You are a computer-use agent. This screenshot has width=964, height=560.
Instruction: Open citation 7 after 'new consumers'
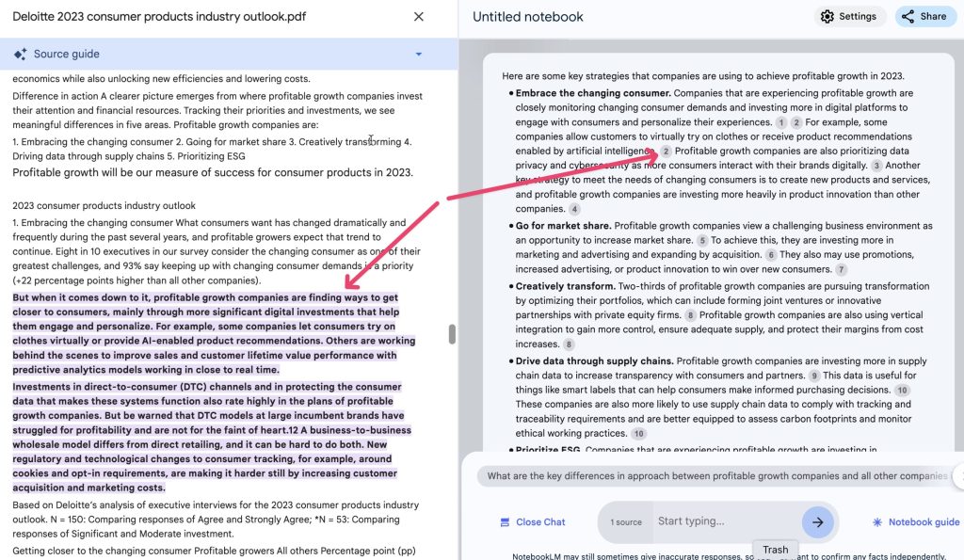[842, 270]
